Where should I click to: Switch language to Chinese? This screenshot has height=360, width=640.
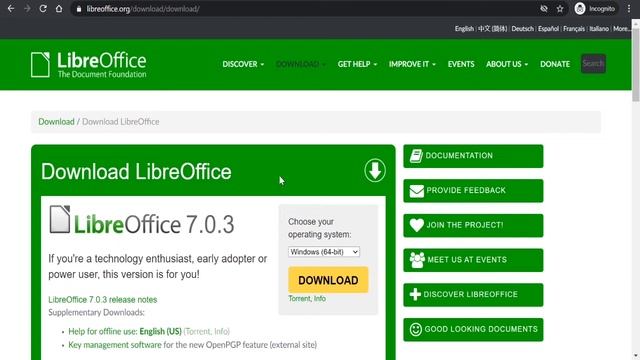[x=493, y=29]
